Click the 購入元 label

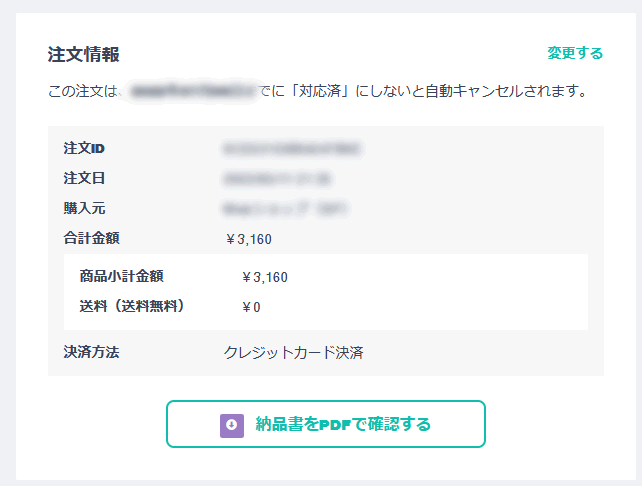pos(84,208)
